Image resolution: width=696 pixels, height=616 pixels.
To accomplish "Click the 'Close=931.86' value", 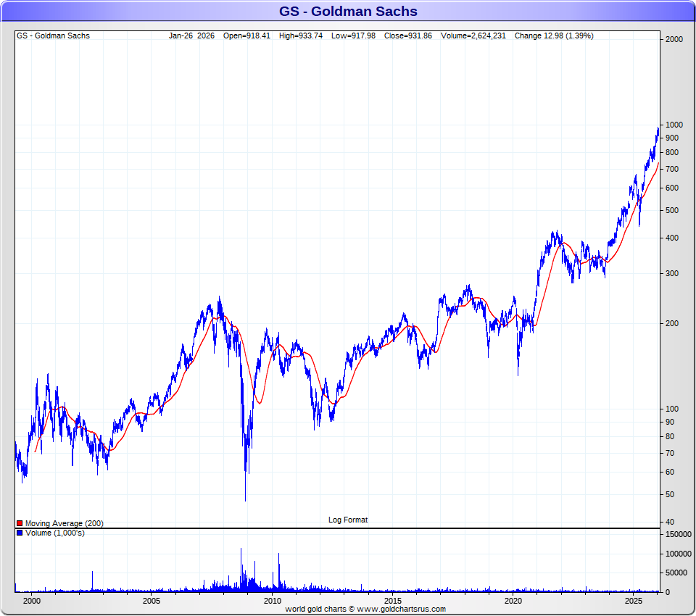I will (408, 36).
